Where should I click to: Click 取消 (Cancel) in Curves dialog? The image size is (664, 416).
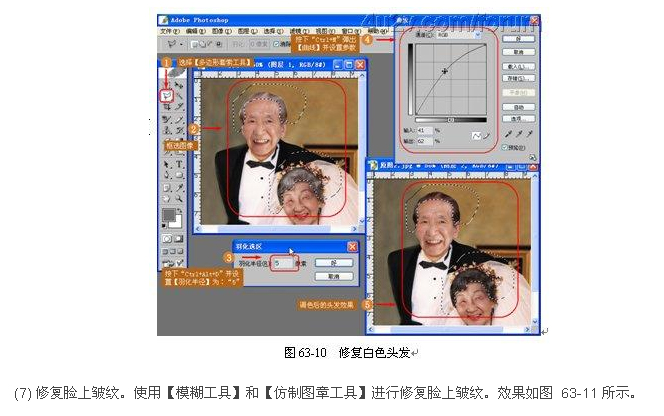pyautogui.click(x=519, y=52)
